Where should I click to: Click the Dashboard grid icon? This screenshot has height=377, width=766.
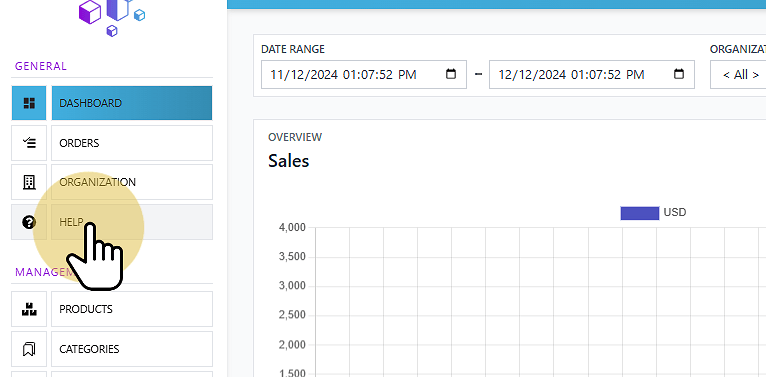[x=29, y=103]
